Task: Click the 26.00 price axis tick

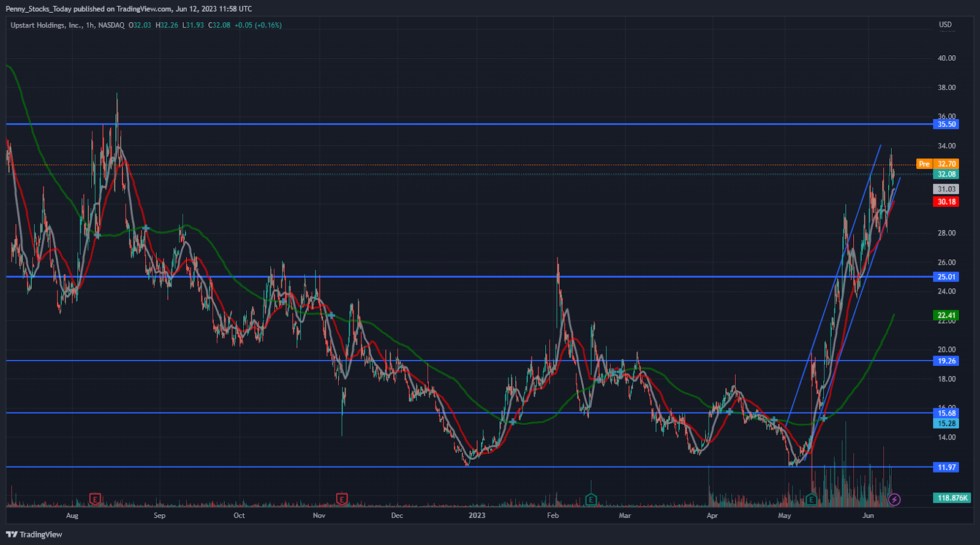Action: pos(946,262)
